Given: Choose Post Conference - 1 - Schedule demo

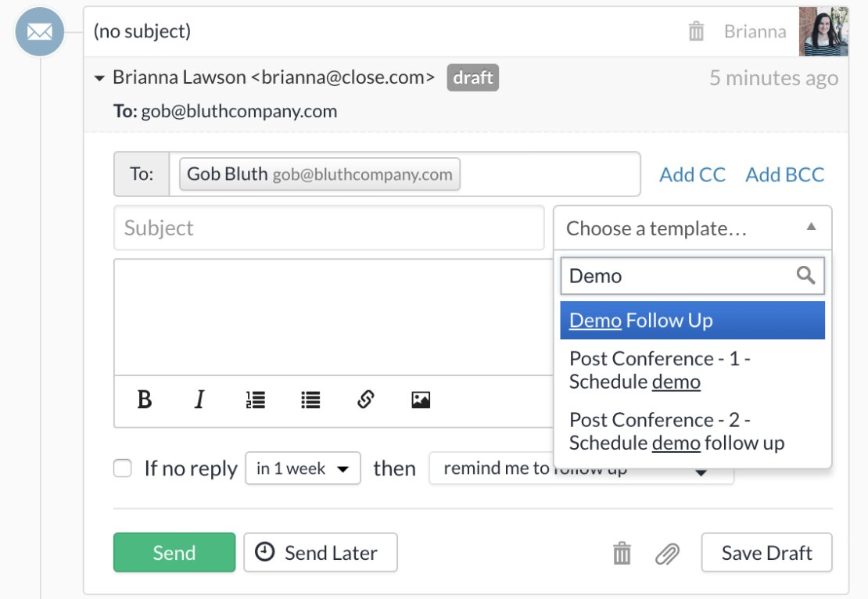Looking at the screenshot, I should (x=692, y=370).
